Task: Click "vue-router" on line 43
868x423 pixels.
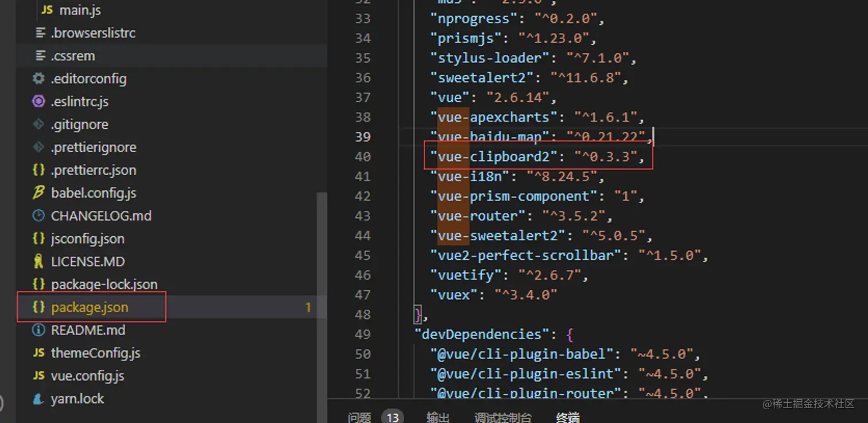Action: pyautogui.click(x=478, y=216)
